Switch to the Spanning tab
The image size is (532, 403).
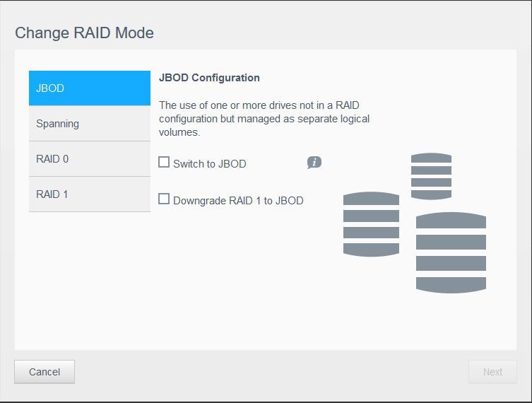point(89,124)
